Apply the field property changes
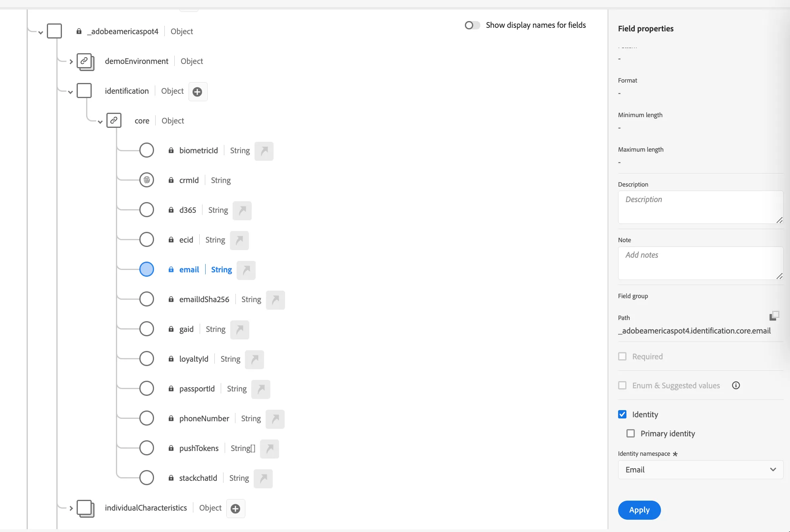Image resolution: width=790 pixels, height=532 pixels. pyautogui.click(x=639, y=510)
